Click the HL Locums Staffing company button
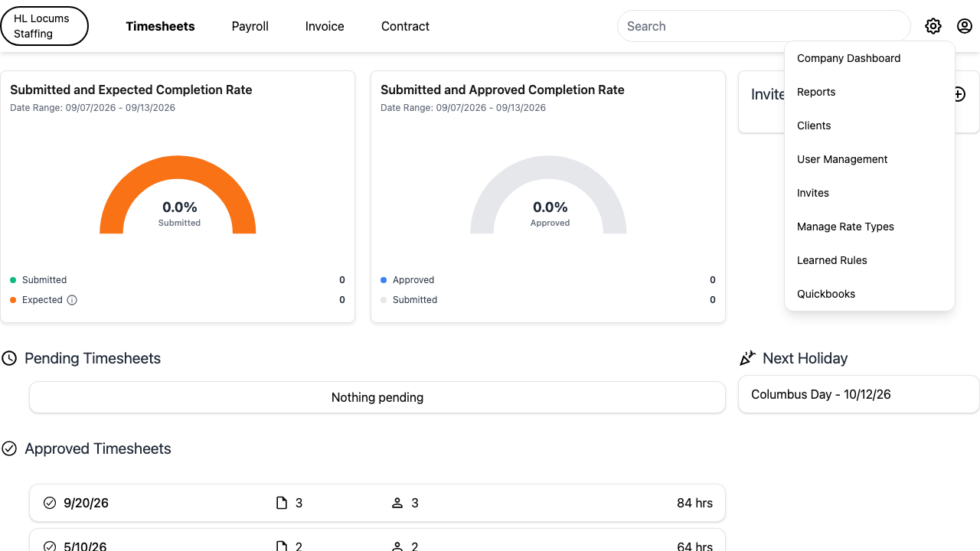The width and height of the screenshot is (980, 551). click(x=44, y=26)
